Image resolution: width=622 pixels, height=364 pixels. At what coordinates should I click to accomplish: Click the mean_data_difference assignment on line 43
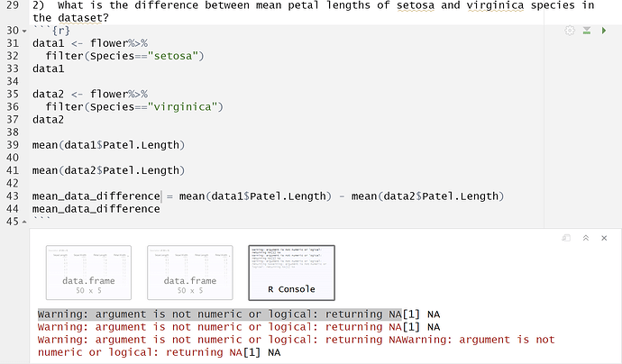pos(268,196)
